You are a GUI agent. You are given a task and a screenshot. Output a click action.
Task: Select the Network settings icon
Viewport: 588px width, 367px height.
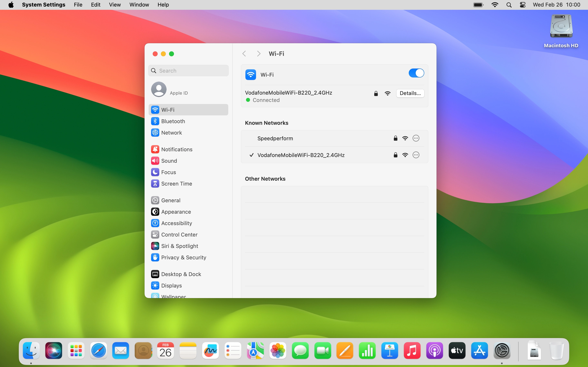click(x=171, y=133)
